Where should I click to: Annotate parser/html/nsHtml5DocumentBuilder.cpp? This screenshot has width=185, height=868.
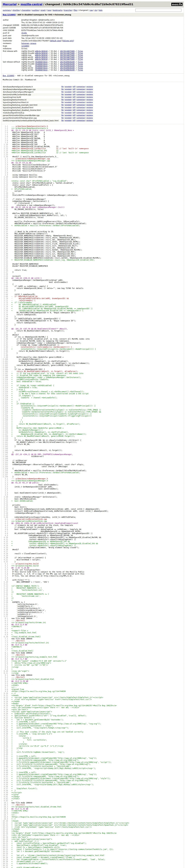68,115
